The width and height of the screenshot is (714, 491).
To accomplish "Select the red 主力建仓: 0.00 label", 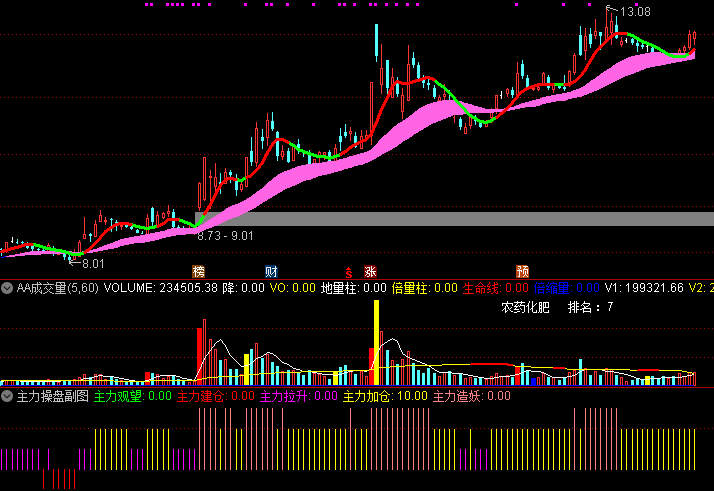I will click(x=215, y=396).
